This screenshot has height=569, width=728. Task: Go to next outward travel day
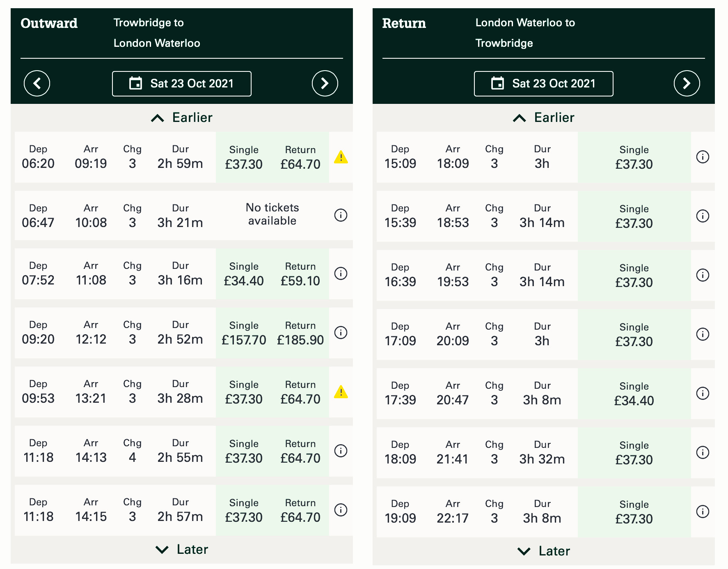click(x=325, y=83)
